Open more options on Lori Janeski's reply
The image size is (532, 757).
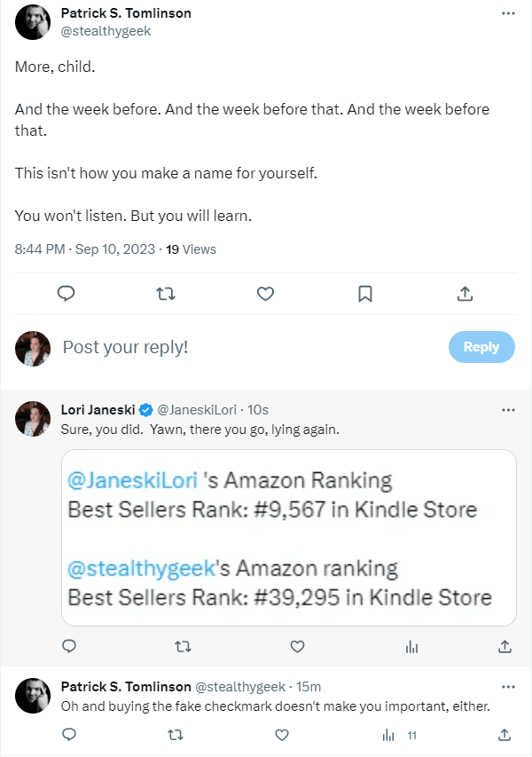coord(507,410)
